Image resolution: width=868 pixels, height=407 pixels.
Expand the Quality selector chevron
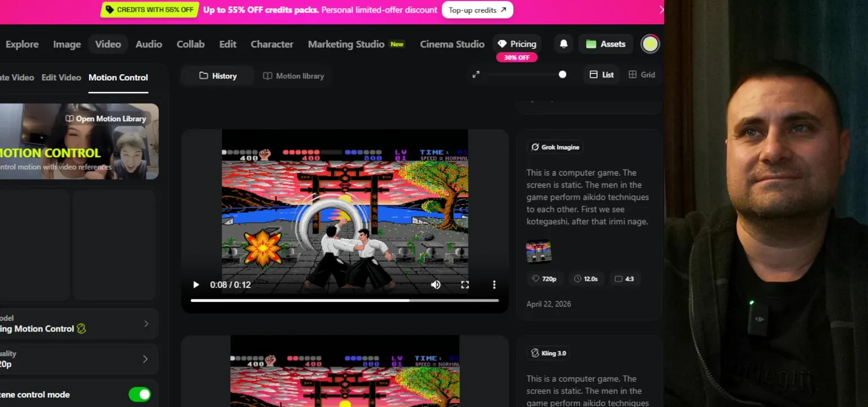pos(145,359)
